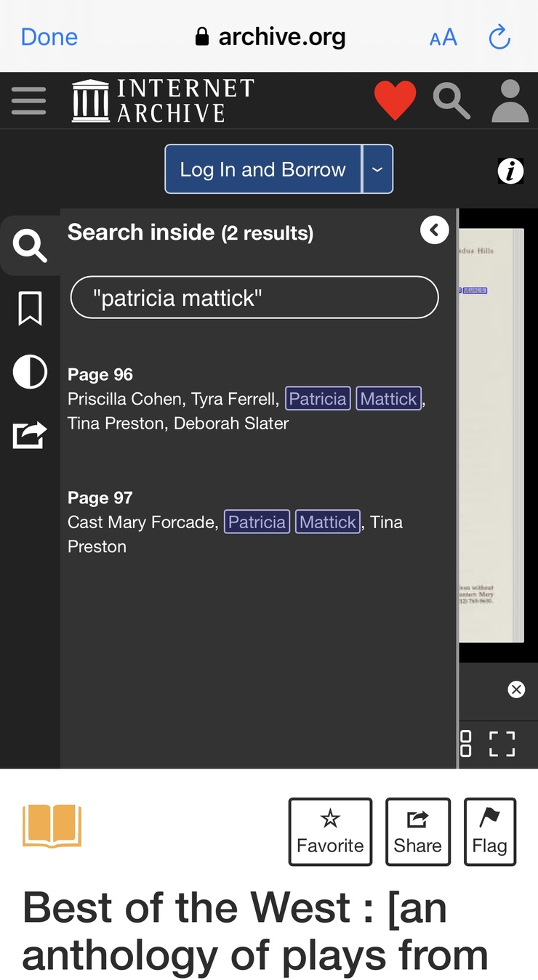538x980 pixels.
Task: Toggle fullscreen book view
Action: click(x=502, y=744)
